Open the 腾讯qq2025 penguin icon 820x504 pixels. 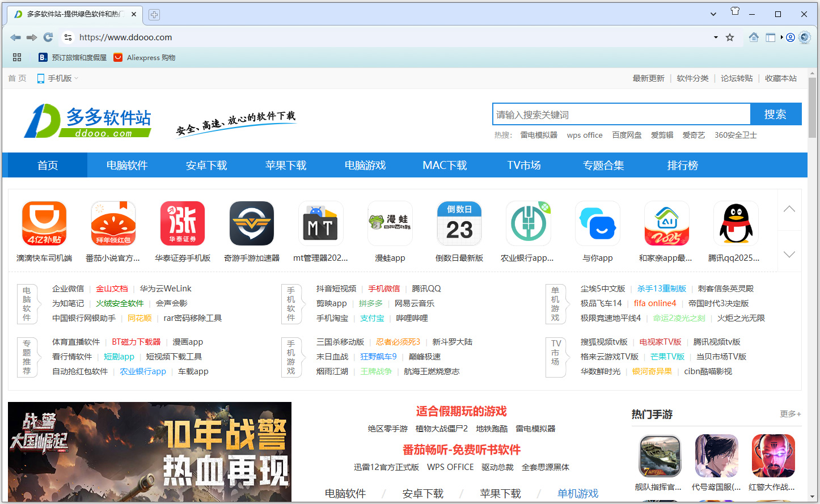click(736, 223)
